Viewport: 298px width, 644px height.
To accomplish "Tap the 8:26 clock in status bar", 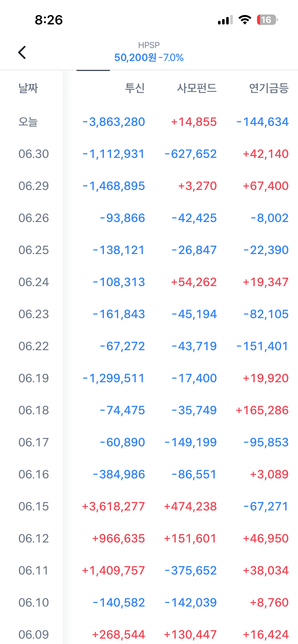I will tap(49, 20).
